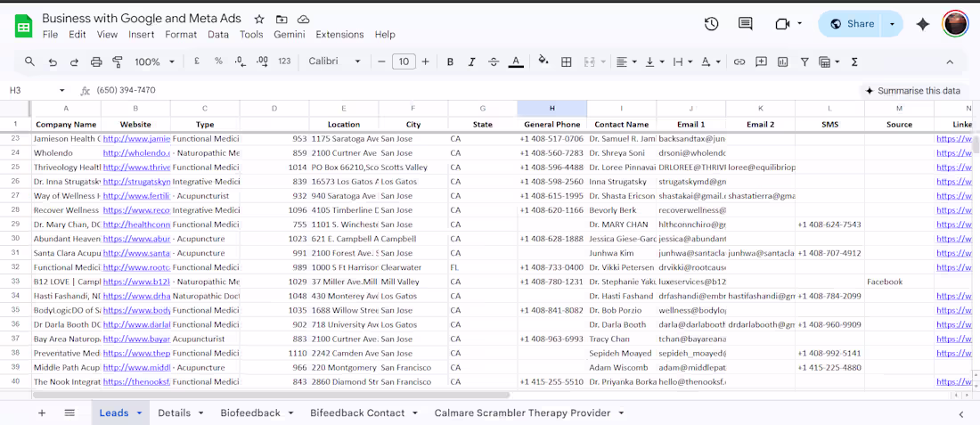Click the formula bar content
The height and width of the screenshot is (425, 980).
(127, 91)
